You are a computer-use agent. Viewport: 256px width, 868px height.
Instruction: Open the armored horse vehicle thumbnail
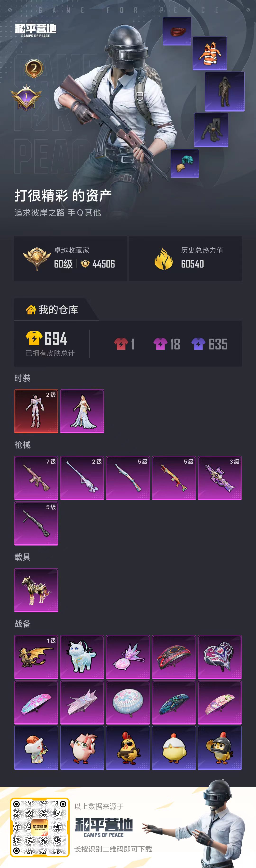tap(36, 590)
